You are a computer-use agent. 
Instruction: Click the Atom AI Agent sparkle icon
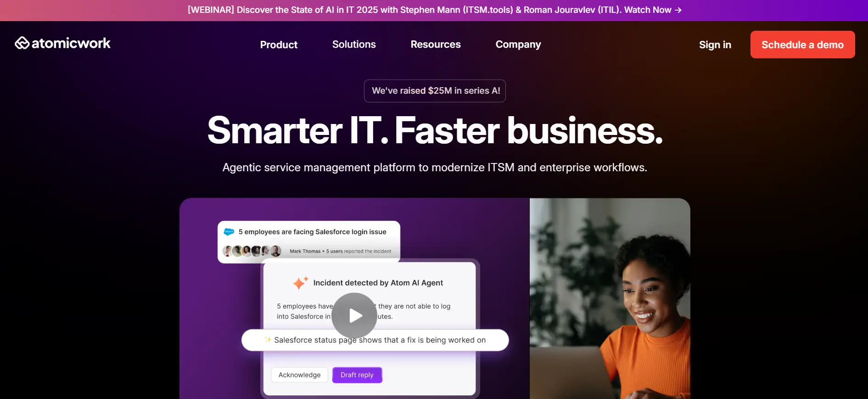[300, 283]
